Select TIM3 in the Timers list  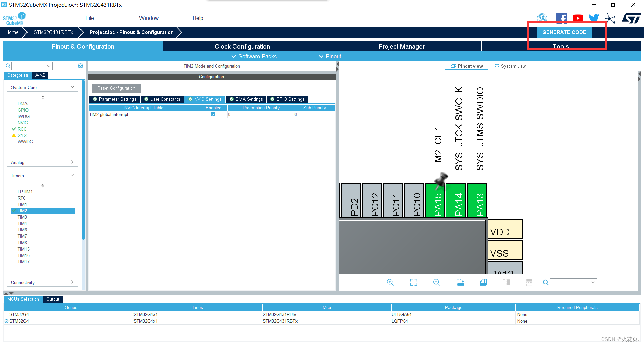click(22, 217)
